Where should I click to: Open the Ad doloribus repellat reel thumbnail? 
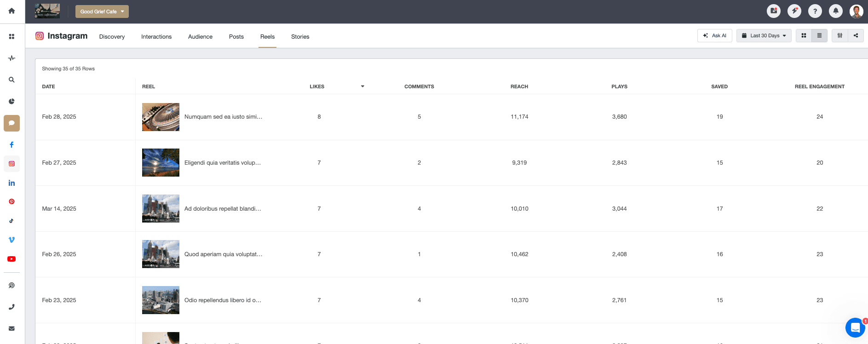161,208
